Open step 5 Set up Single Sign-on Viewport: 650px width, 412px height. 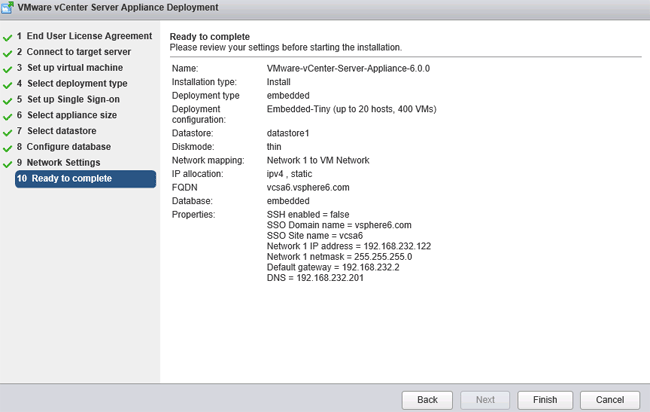(x=68, y=99)
